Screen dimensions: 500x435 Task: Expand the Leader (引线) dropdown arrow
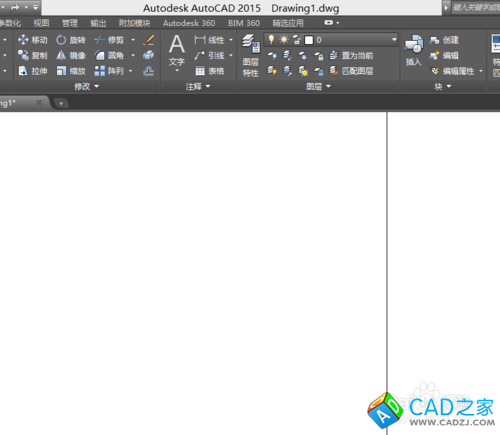pos(231,55)
